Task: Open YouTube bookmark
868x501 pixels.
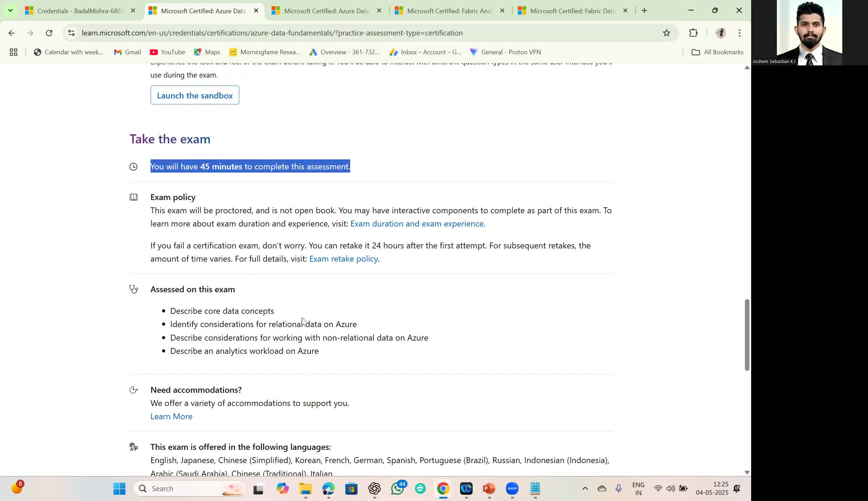Action: [x=167, y=52]
